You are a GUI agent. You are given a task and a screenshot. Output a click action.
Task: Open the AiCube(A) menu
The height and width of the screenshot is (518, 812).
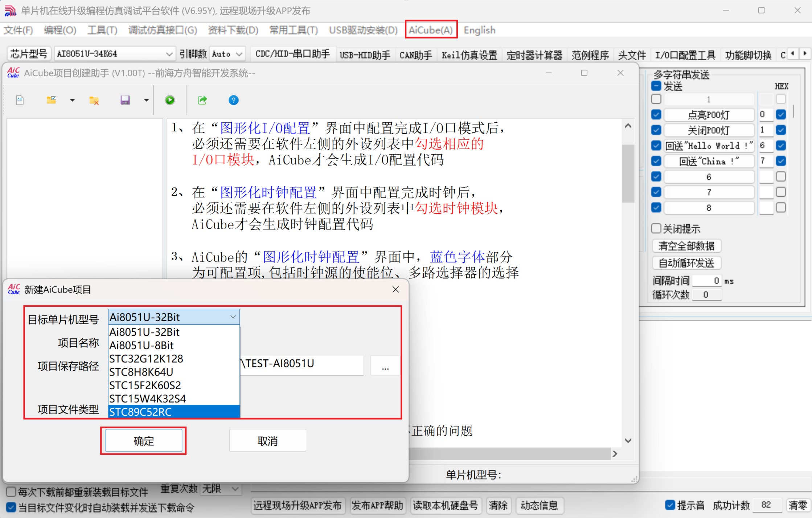point(431,30)
